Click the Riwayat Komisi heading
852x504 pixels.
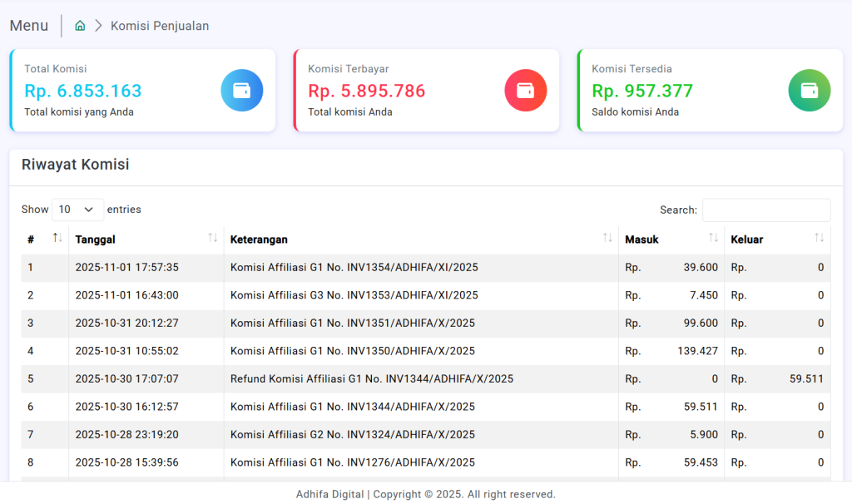coord(75,165)
